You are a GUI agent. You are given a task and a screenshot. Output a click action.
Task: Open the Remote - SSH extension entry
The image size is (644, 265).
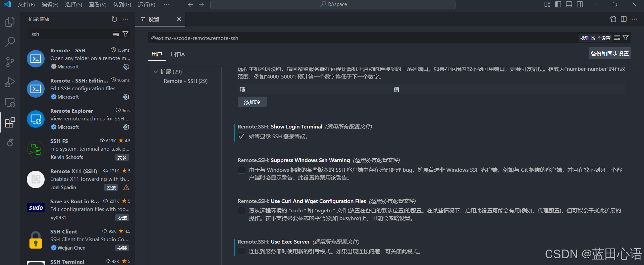pyautogui.click(x=78, y=59)
